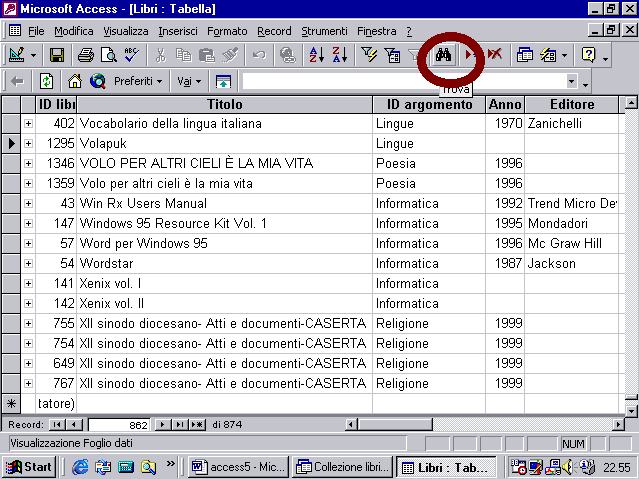Click horizontal scrollbar right arrow
The width and height of the screenshot is (639, 479).
(619, 425)
